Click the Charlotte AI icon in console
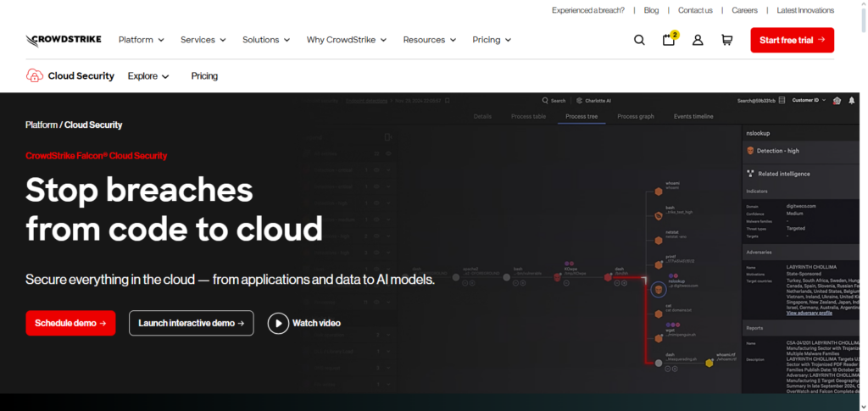This screenshot has height=411, width=868. pos(580,101)
